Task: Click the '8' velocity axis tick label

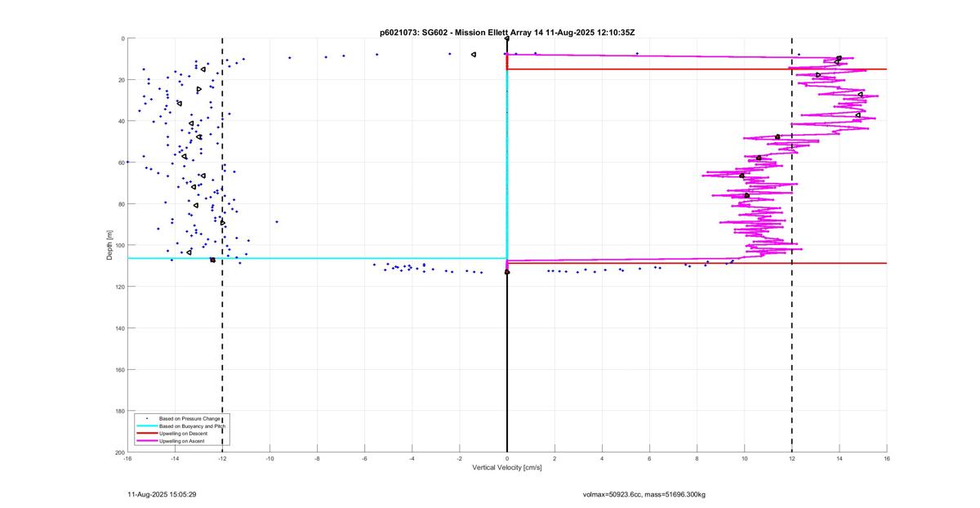Action: point(697,458)
